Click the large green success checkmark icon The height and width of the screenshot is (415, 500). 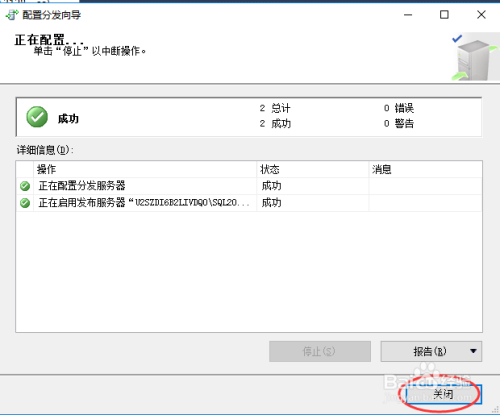click(37, 117)
